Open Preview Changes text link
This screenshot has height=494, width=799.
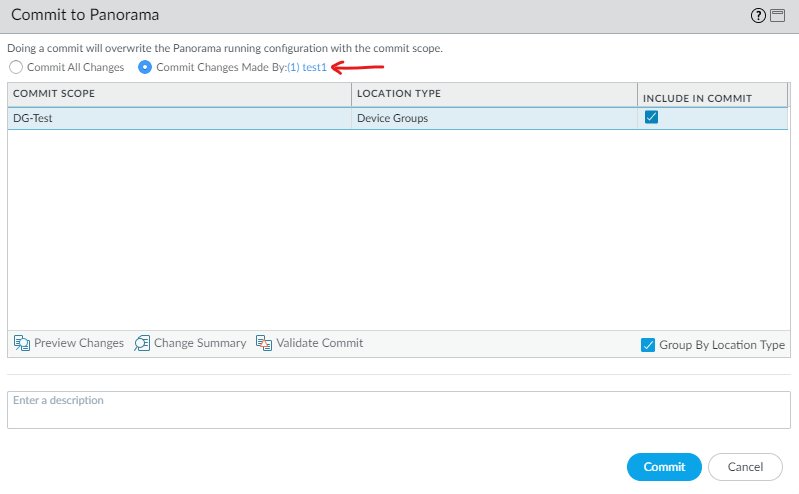[x=79, y=343]
